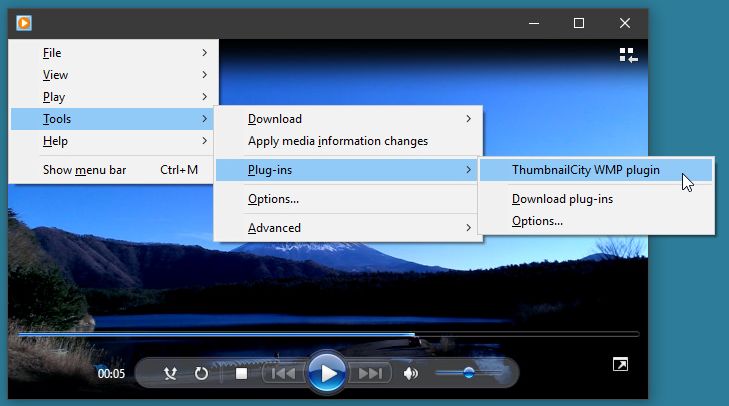Open Options in Tools submenu

point(346,199)
